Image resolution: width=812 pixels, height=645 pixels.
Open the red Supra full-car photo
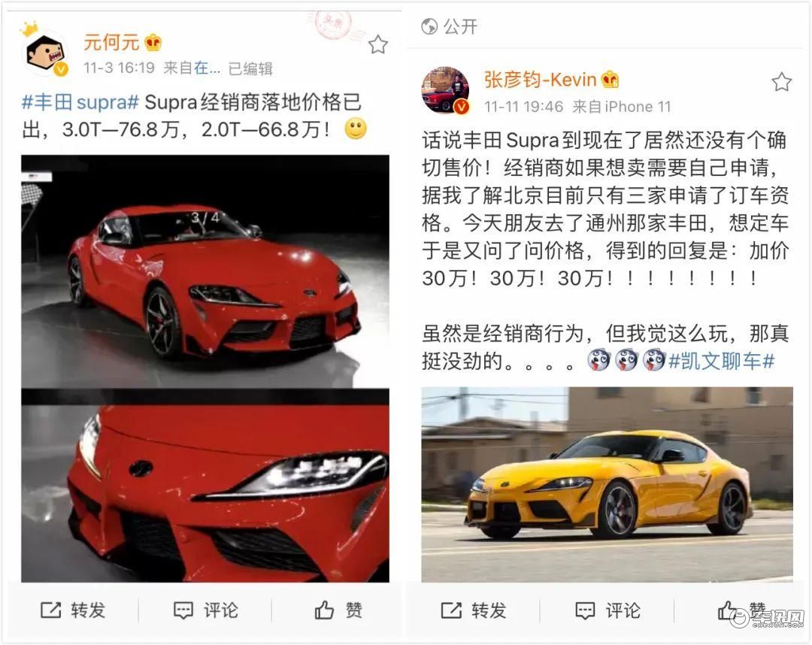(205, 271)
